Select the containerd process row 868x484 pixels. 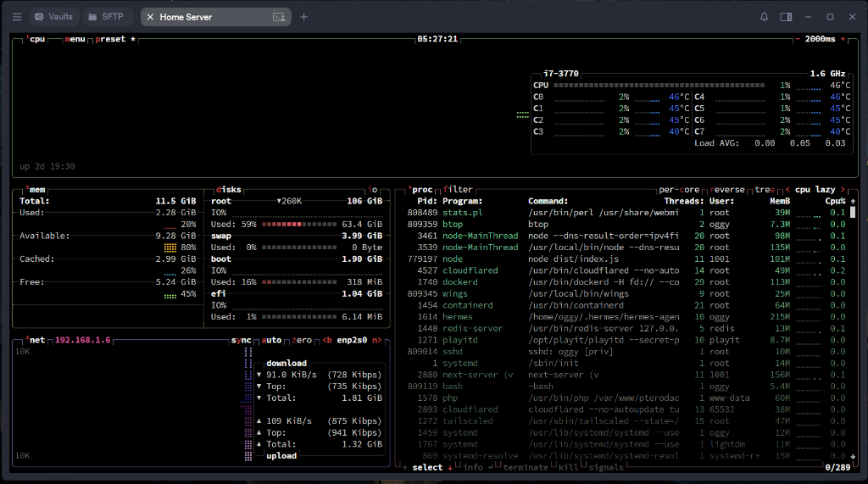[626, 305]
